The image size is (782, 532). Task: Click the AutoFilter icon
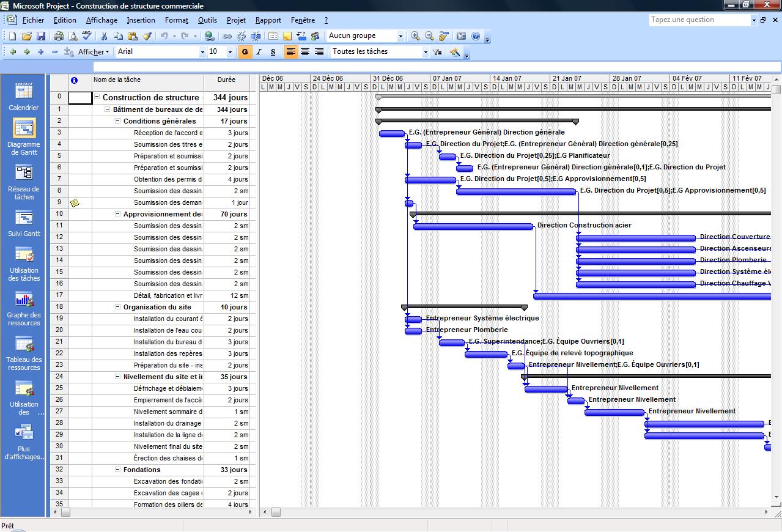[x=437, y=52]
